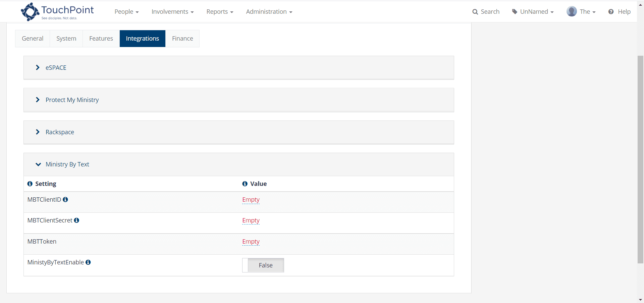Viewport: 644px width, 303px height.
Task: Click the user avatar picture
Action: (x=572, y=11)
